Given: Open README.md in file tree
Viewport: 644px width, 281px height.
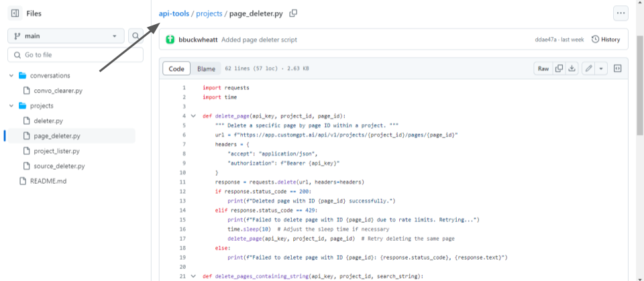Looking at the screenshot, I should coord(48,181).
